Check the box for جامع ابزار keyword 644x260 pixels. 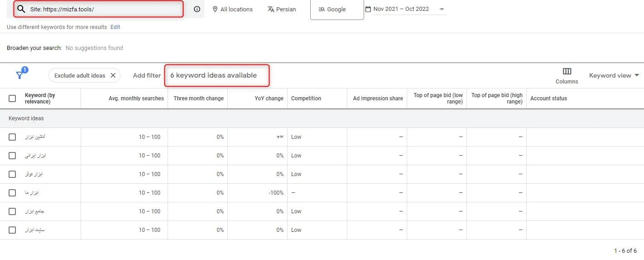click(12, 211)
